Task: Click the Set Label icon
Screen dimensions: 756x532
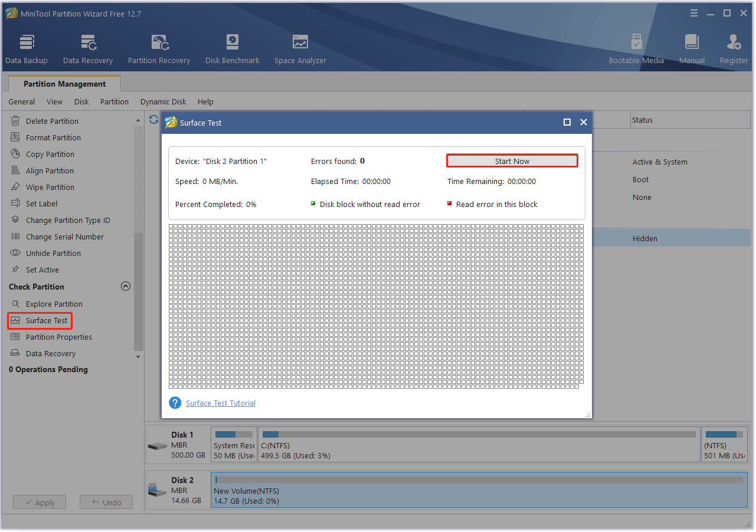Action: (15, 203)
